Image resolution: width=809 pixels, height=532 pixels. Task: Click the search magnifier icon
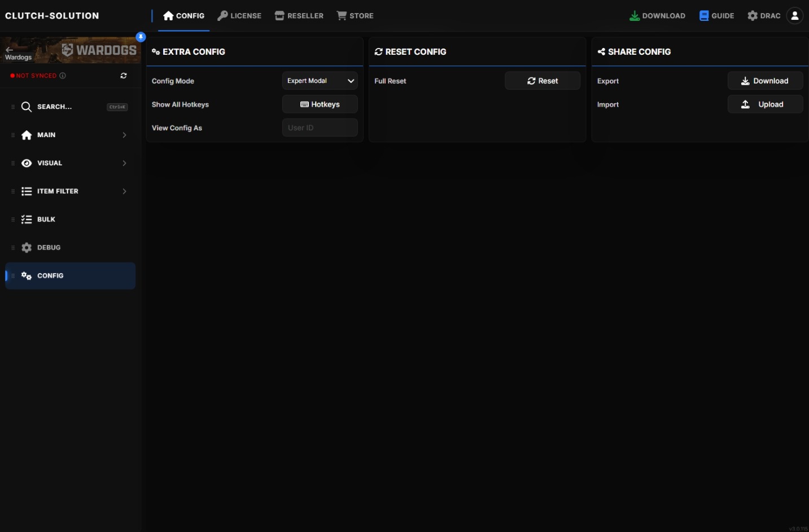[27, 107]
